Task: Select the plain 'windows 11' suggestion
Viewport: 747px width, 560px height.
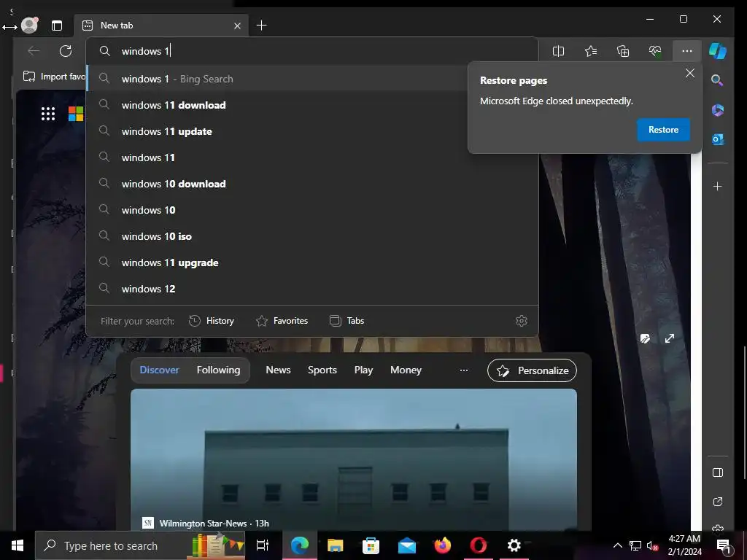Action: tap(312, 157)
